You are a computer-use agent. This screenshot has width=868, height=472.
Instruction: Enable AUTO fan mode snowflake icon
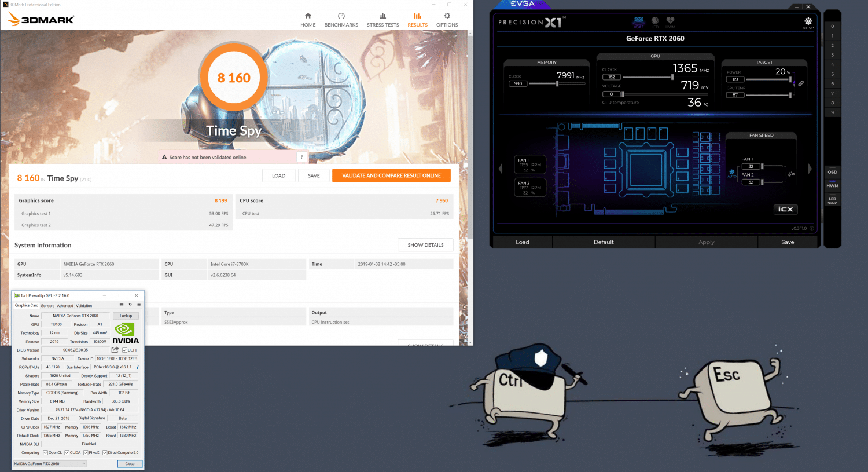click(x=731, y=173)
